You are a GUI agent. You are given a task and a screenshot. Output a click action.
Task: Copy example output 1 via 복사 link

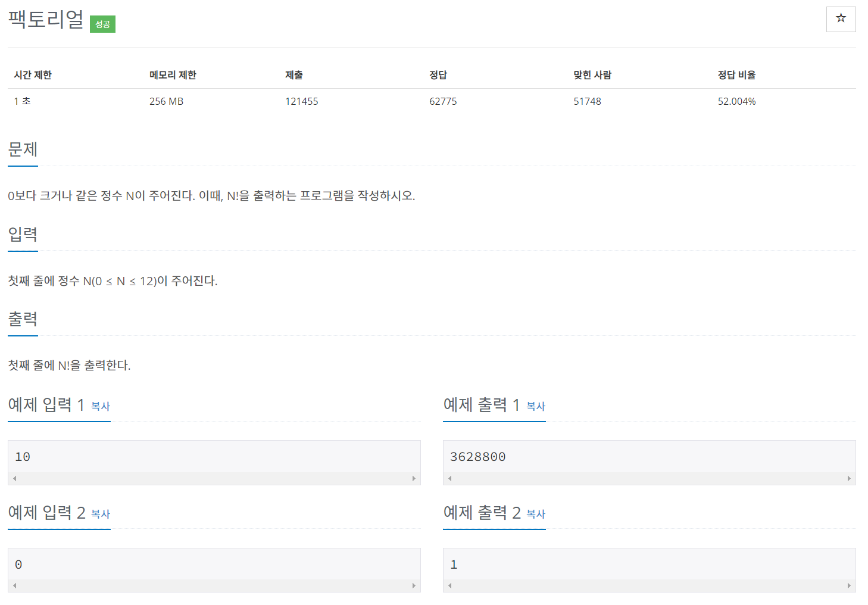[536, 406]
